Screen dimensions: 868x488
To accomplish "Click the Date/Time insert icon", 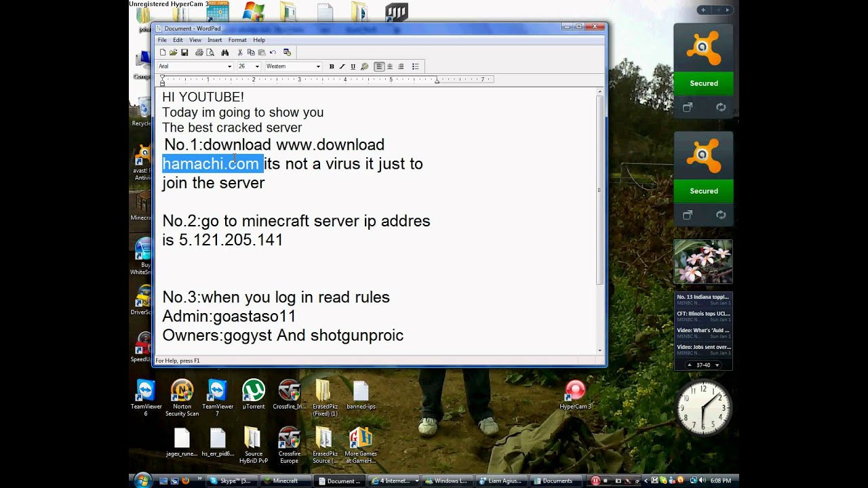I will pos(288,52).
